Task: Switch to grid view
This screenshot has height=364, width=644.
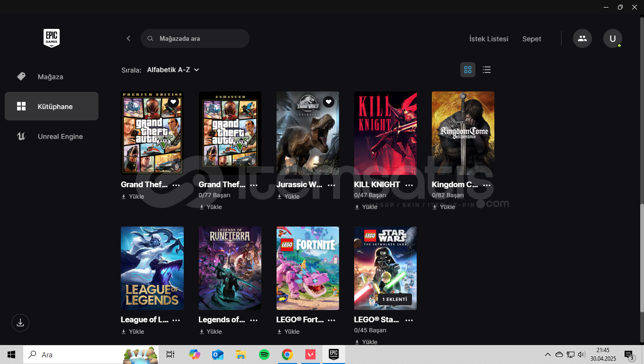Action: click(x=468, y=70)
